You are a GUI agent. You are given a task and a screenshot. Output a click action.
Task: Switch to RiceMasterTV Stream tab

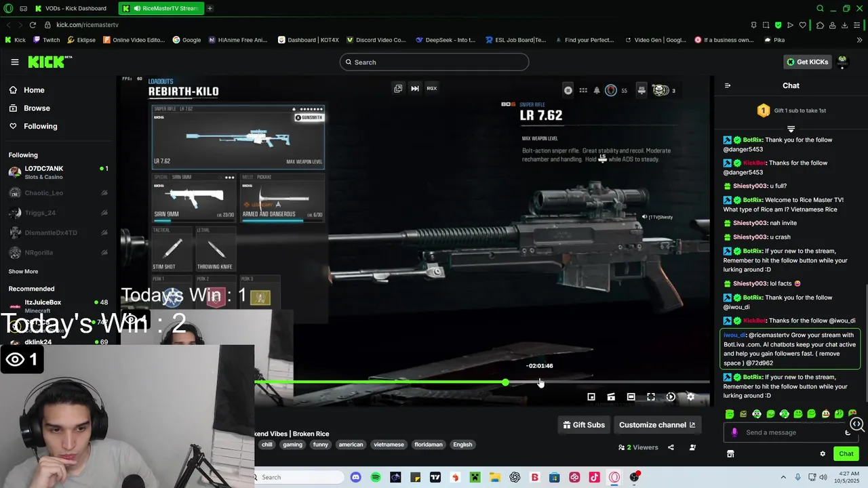point(161,8)
